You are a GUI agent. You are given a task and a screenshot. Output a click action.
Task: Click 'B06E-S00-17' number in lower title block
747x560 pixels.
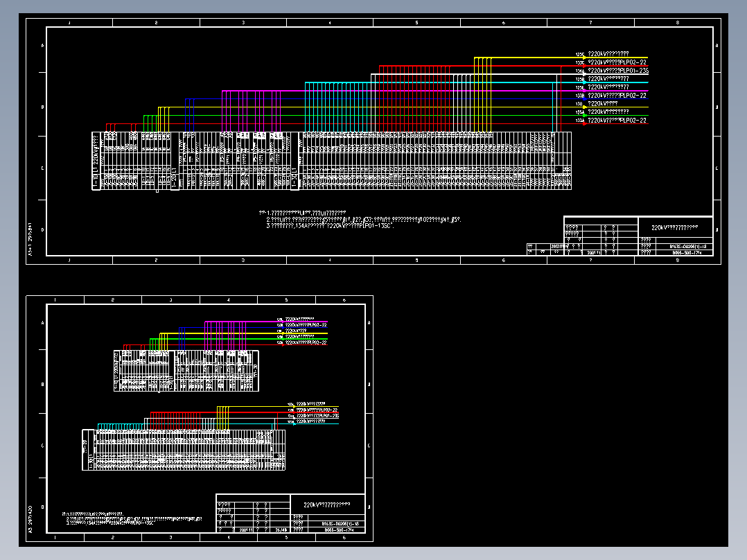pos(340,530)
